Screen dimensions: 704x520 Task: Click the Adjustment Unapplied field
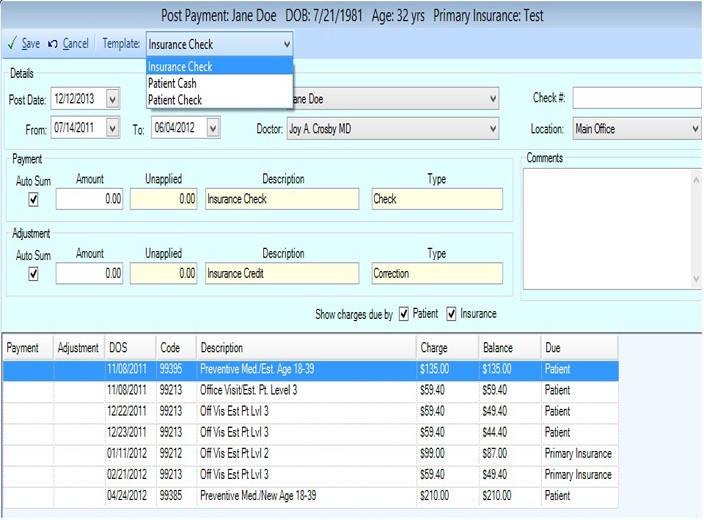[163, 273]
